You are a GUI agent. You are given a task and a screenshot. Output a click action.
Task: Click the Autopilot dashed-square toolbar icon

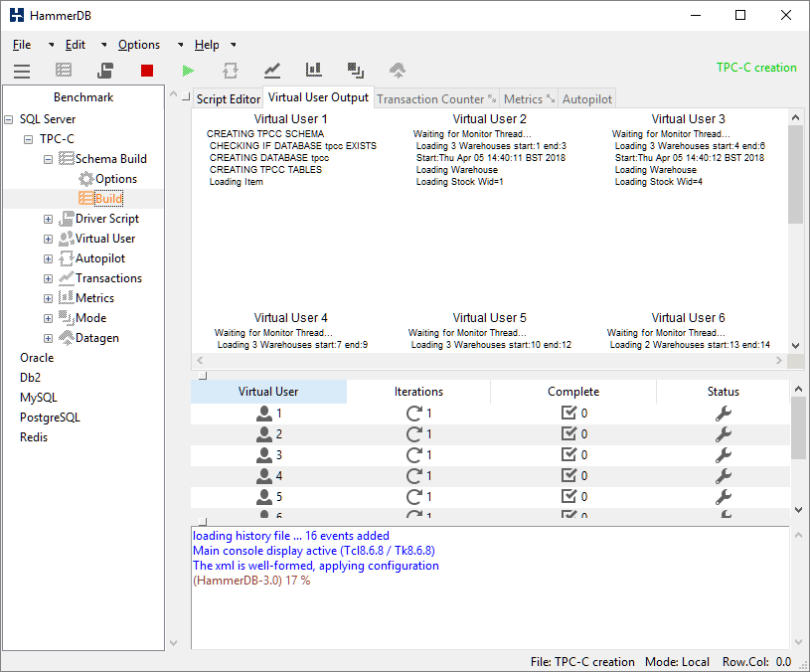[231, 71]
